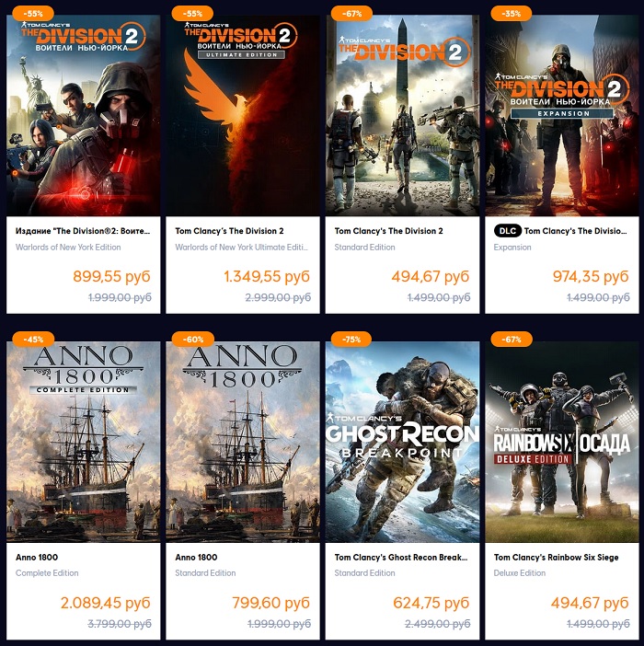
Task: Open Anno 1800 Standard Edition cover image
Action: click(243, 442)
